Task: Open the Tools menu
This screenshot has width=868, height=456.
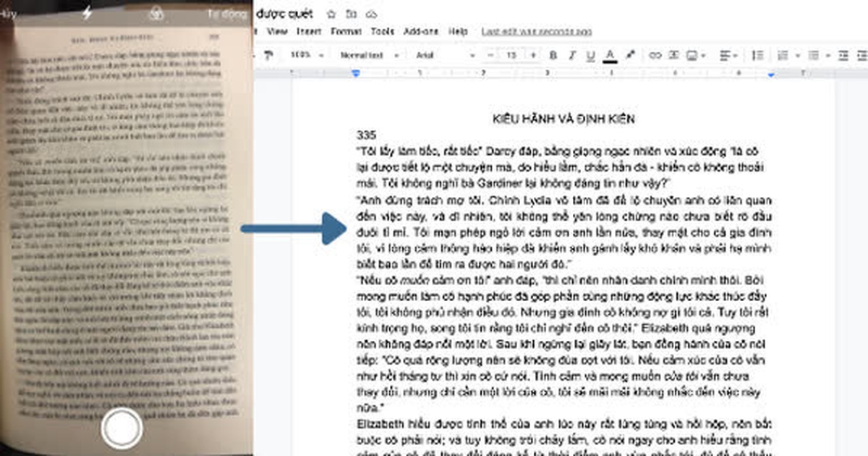Action: [x=382, y=32]
